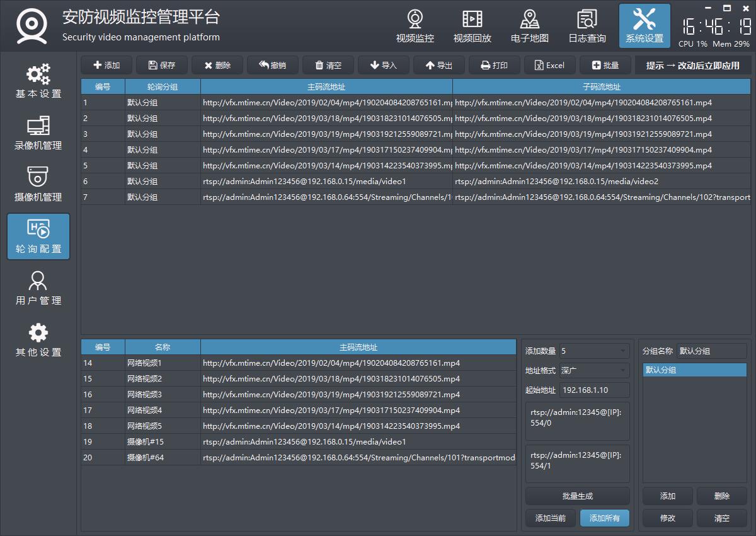Open 其他设置 other settings
Image resolution: width=756 pixels, height=536 pixels.
click(x=38, y=340)
